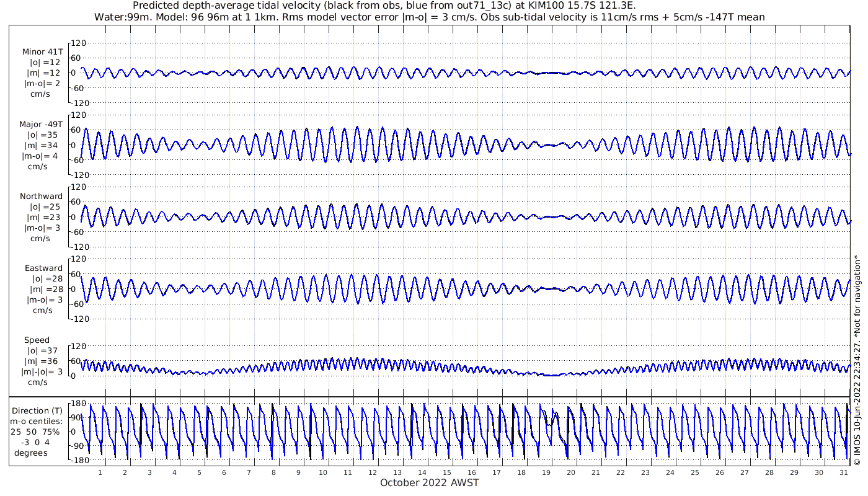The height and width of the screenshot is (496, 868).
Task: Select the Speed panel label
Action: point(37,340)
